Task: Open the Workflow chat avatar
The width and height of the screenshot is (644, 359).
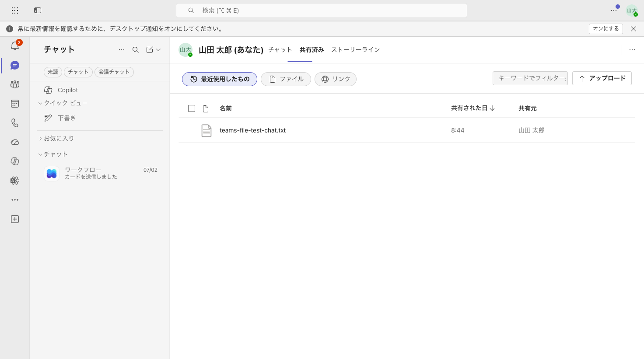Action: [x=52, y=173]
